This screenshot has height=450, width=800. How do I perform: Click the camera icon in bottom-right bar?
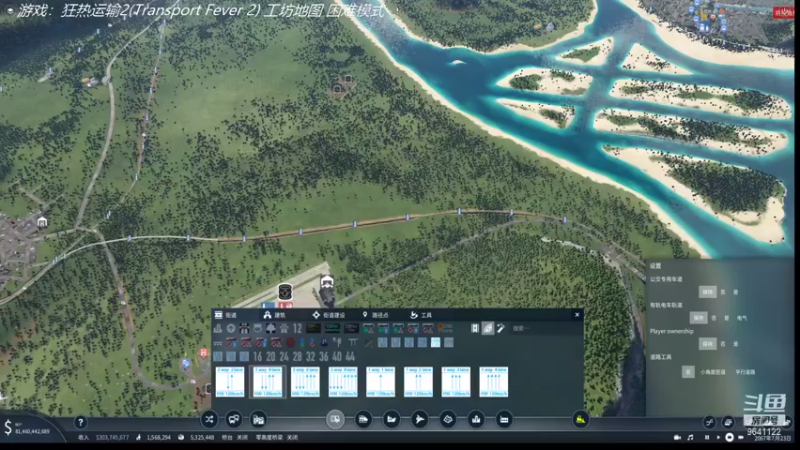(678, 437)
